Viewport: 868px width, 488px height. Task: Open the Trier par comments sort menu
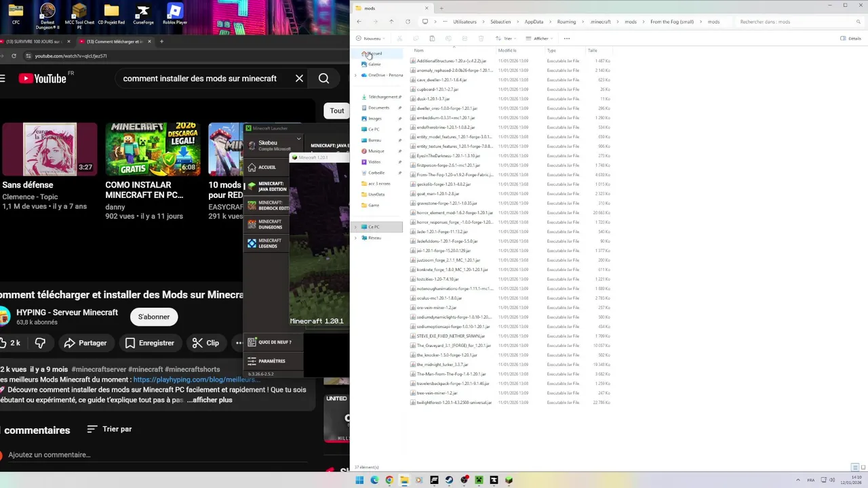[x=110, y=429]
